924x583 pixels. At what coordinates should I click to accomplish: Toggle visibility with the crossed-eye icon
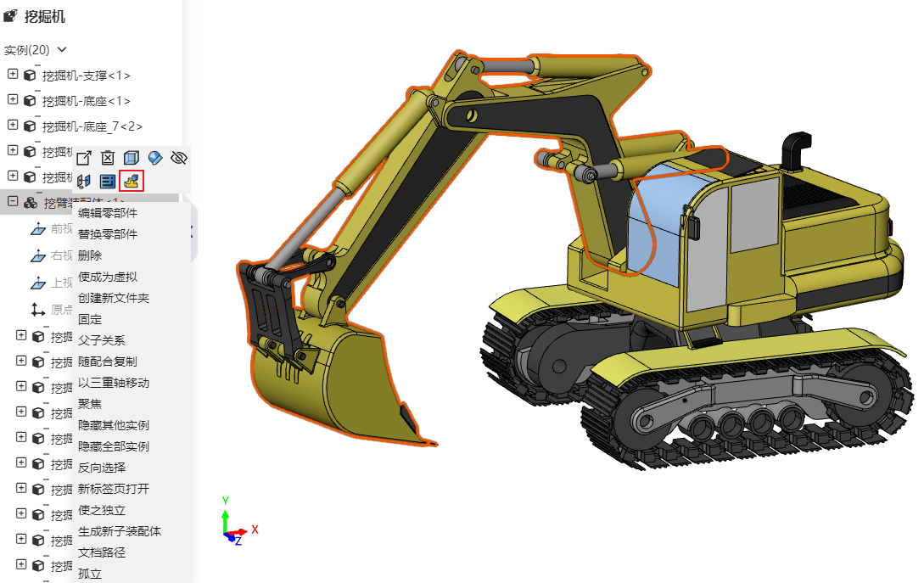click(x=178, y=158)
